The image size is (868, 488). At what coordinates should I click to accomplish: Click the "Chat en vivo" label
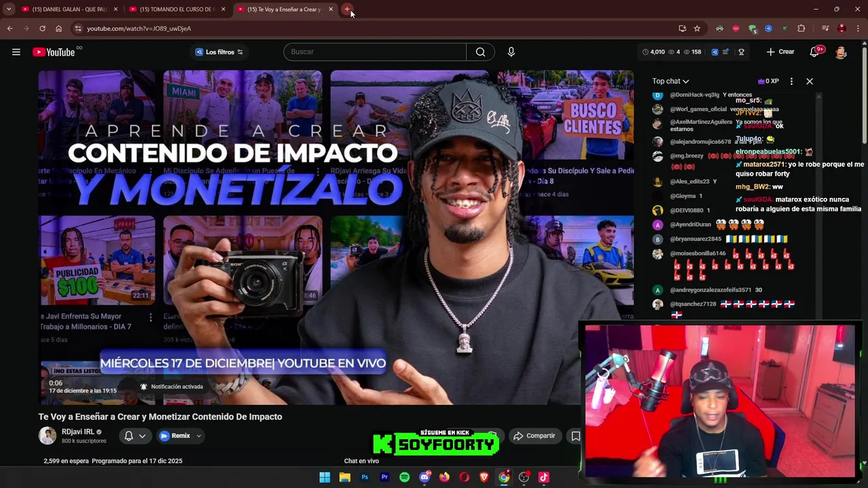pyautogui.click(x=361, y=461)
